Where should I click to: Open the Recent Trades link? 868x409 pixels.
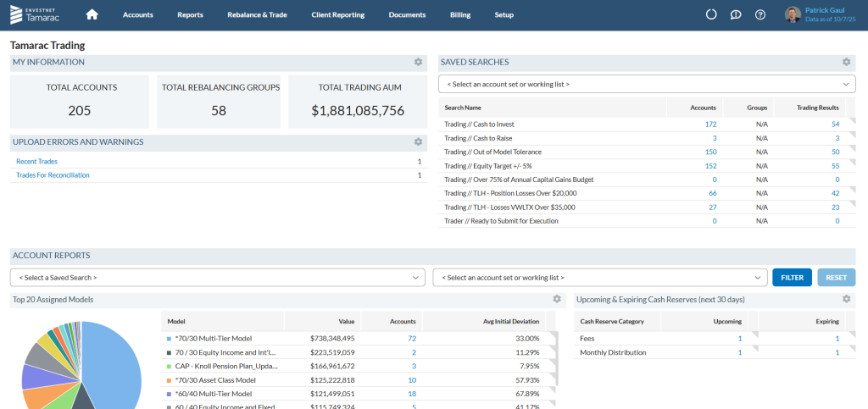tap(36, 162)
